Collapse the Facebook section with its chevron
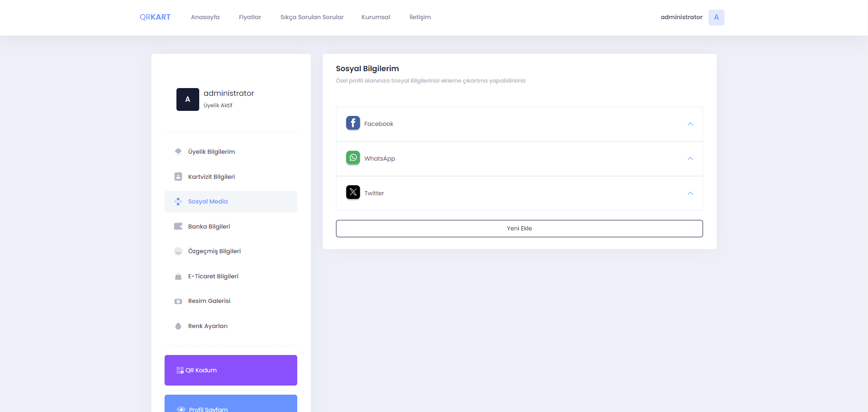This screenshot has width=868, height=412. [690, 124]
